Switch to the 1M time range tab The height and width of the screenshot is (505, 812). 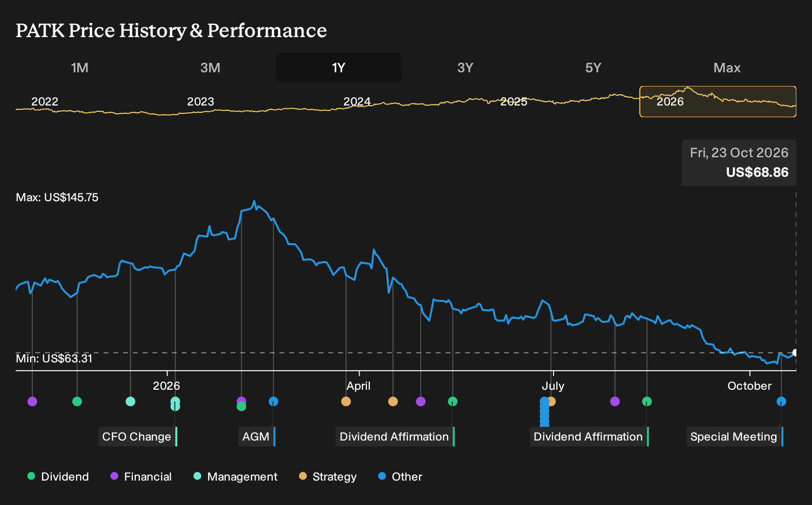click(x=80, y=67)
